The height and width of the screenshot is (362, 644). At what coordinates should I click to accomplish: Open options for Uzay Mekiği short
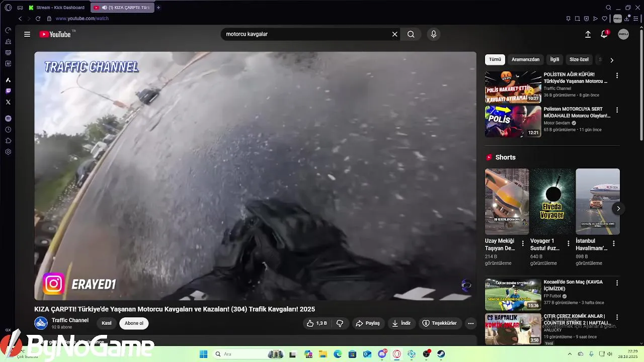523,243
